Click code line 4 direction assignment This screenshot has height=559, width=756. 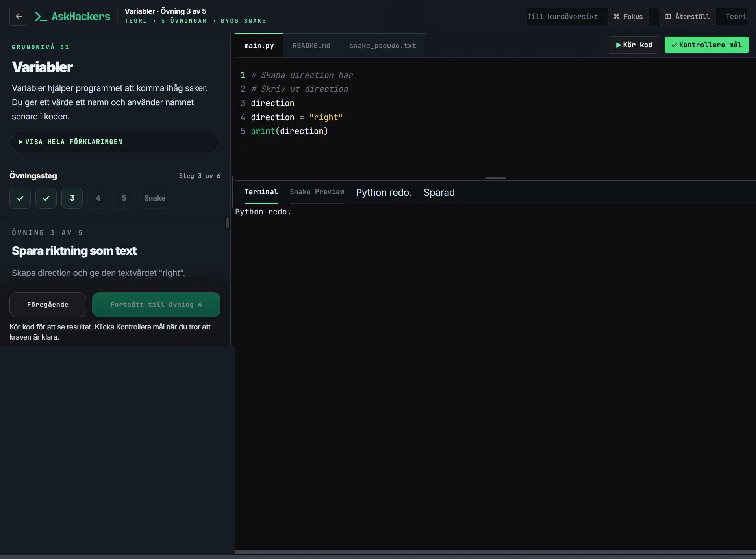[296, 117]
